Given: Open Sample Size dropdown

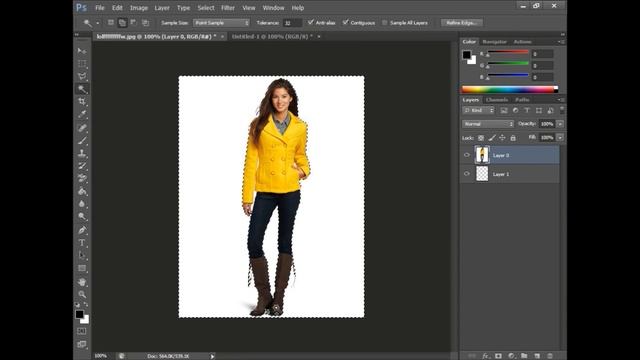Looking at the screenshot, I should pyautogui.click(x=221, y=23).
